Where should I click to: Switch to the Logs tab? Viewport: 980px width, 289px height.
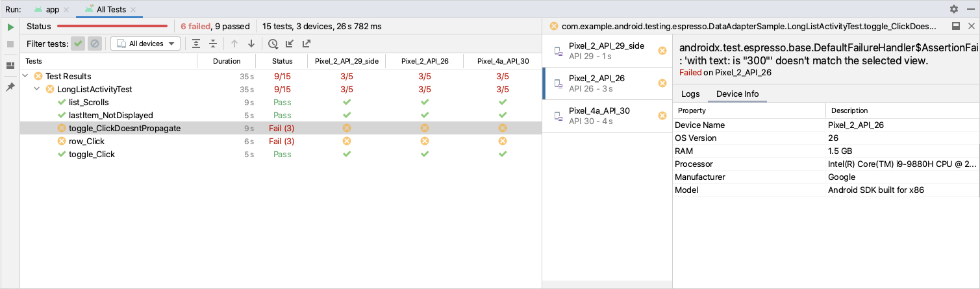pos(690,94)
